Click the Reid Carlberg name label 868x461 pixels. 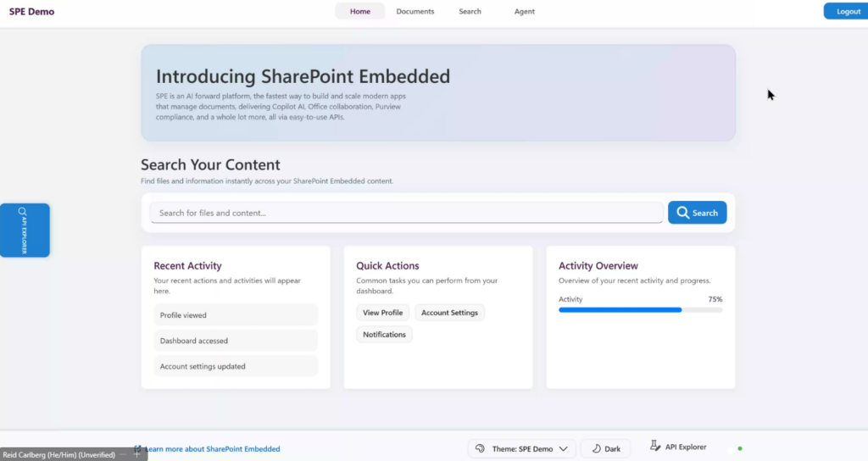(58, 454)
